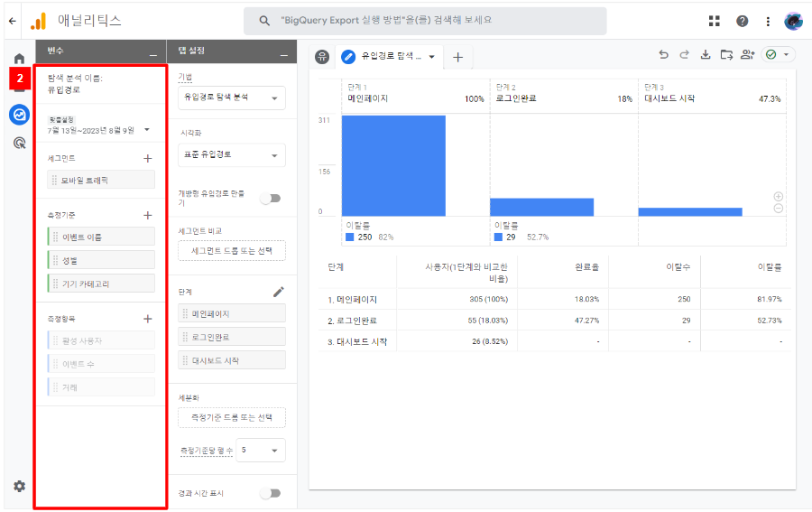Download the exploration data
812x512 pixels.
click(706, 54)
